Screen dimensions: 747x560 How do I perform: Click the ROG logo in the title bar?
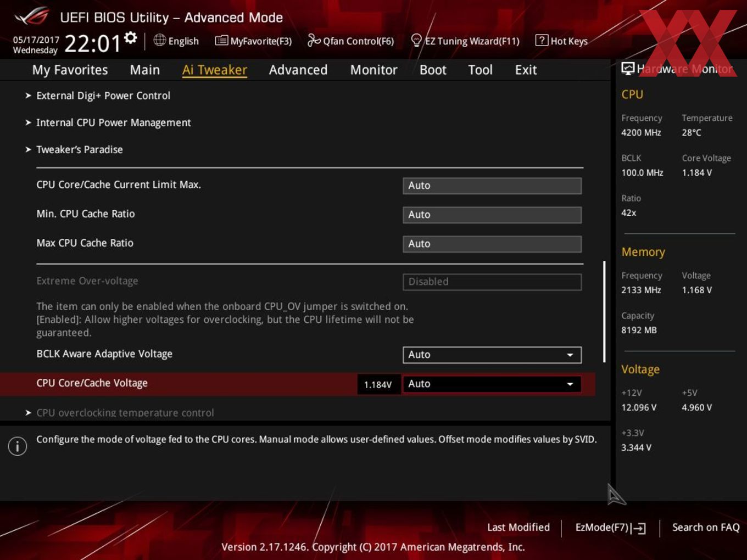32,17
